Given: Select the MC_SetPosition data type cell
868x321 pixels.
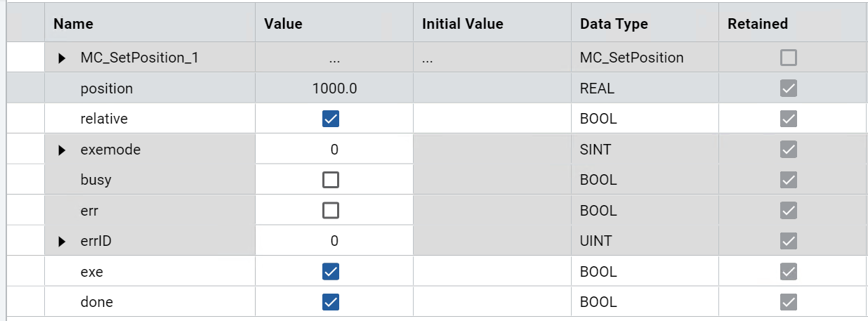Looking at the screenshot, I should (x=631, y=58).
